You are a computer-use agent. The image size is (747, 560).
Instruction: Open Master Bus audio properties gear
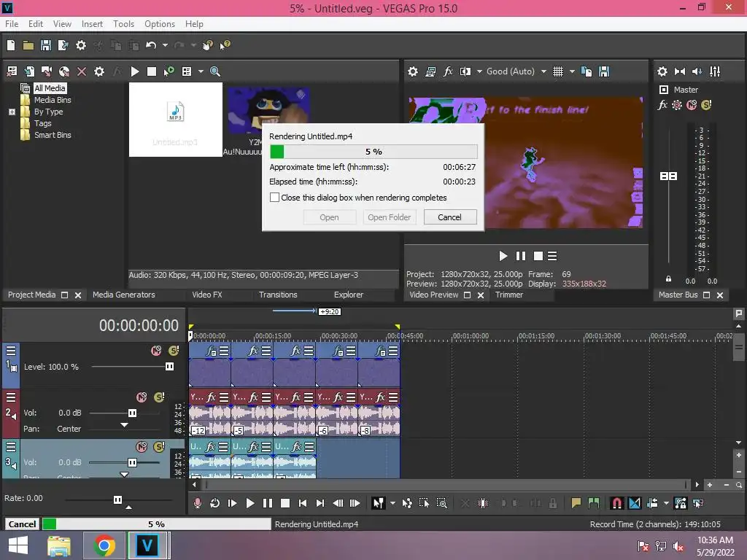tap(662, 71)
